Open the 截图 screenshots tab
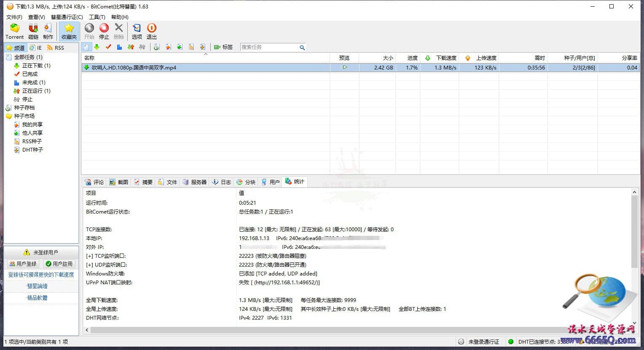 click(118, 182)
